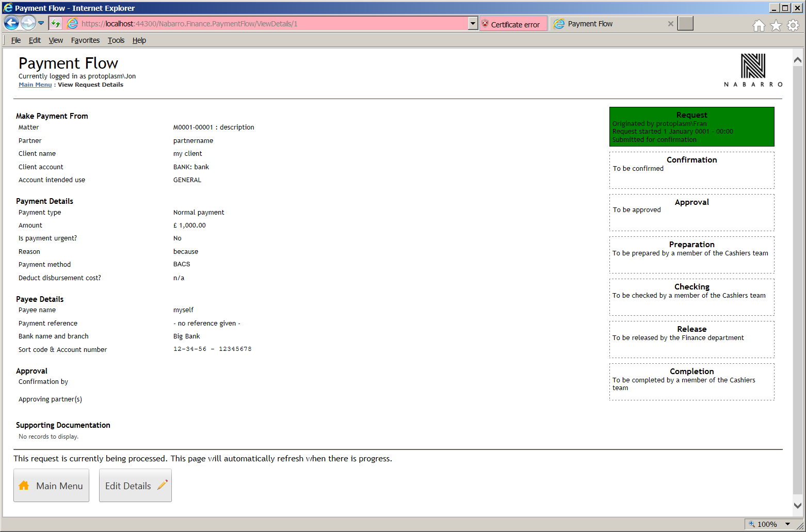Open the View menu
This screenshot has width=806, height=532.
click(x=56, y=40)
